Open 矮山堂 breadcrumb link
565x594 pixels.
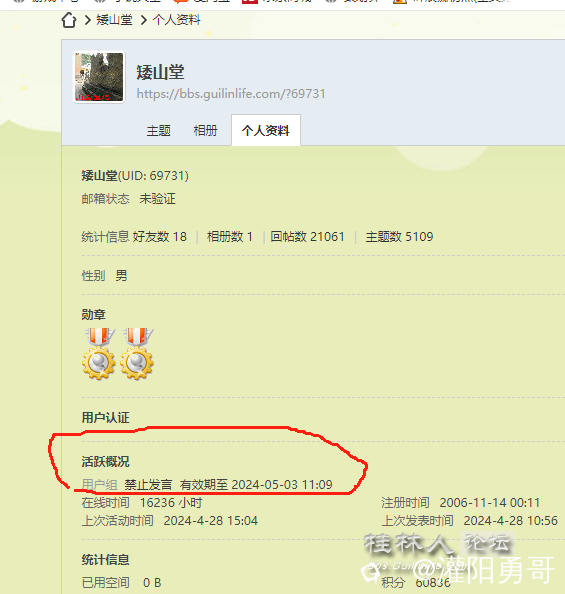114,20
